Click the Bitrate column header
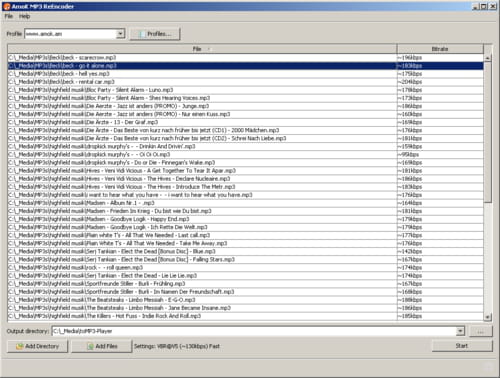 [440, 49]
